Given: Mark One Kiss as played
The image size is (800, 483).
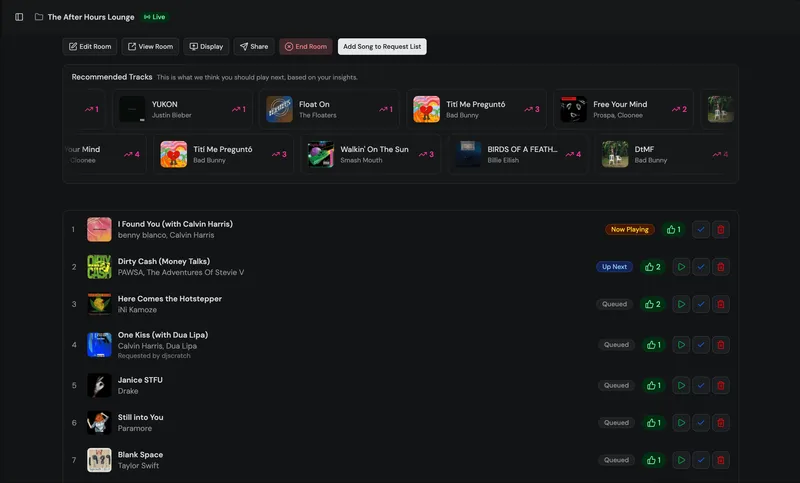Looking at the screenshot, I should 701,345.
